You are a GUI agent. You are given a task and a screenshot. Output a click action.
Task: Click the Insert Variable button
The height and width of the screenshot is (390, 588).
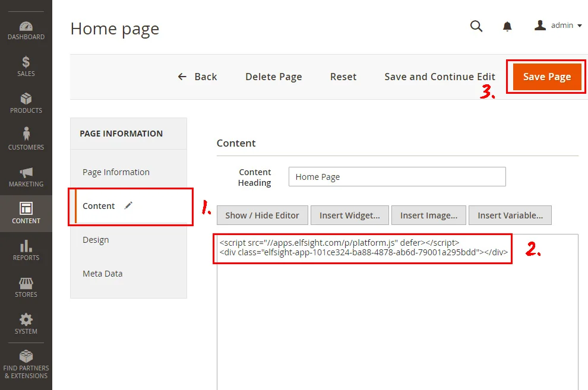coord(510,215)
